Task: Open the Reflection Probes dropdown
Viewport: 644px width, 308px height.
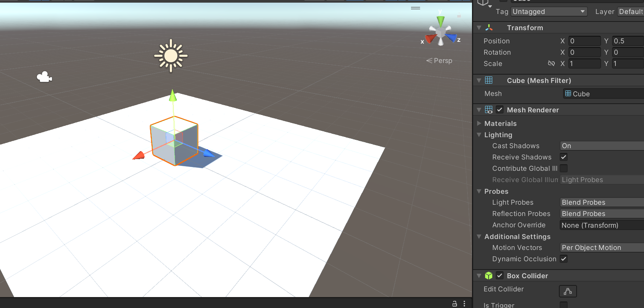Action: 602,214
